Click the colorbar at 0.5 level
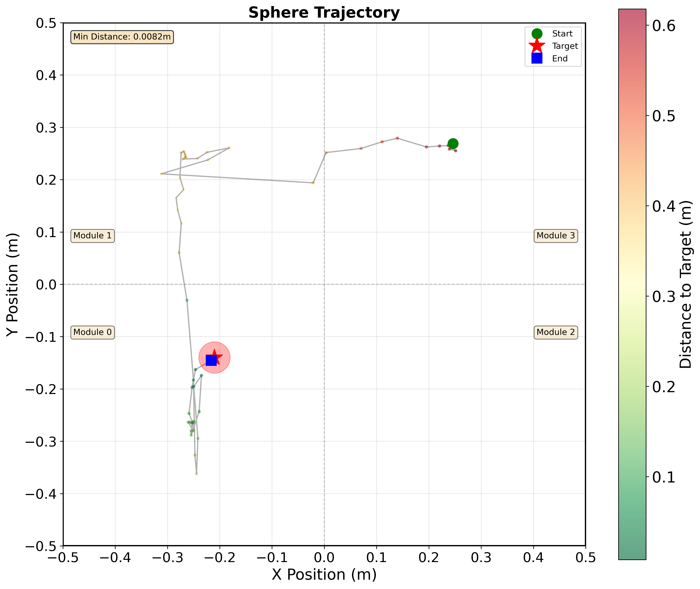Screen dimensions: 700x589 click(632, 116)
